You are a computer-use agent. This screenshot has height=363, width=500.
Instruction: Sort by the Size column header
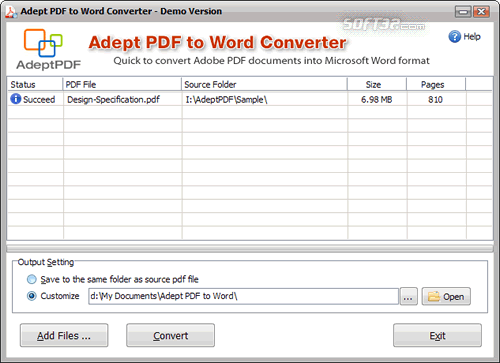point(377,84)
